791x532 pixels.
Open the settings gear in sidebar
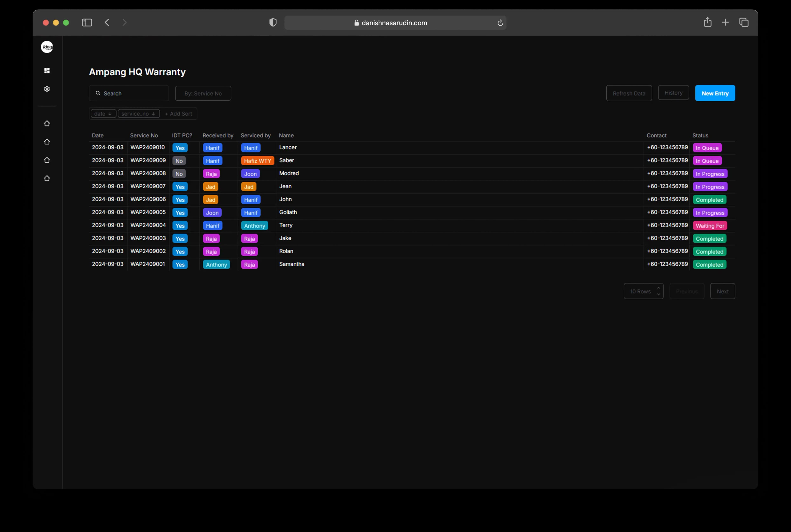click(47, 89)
